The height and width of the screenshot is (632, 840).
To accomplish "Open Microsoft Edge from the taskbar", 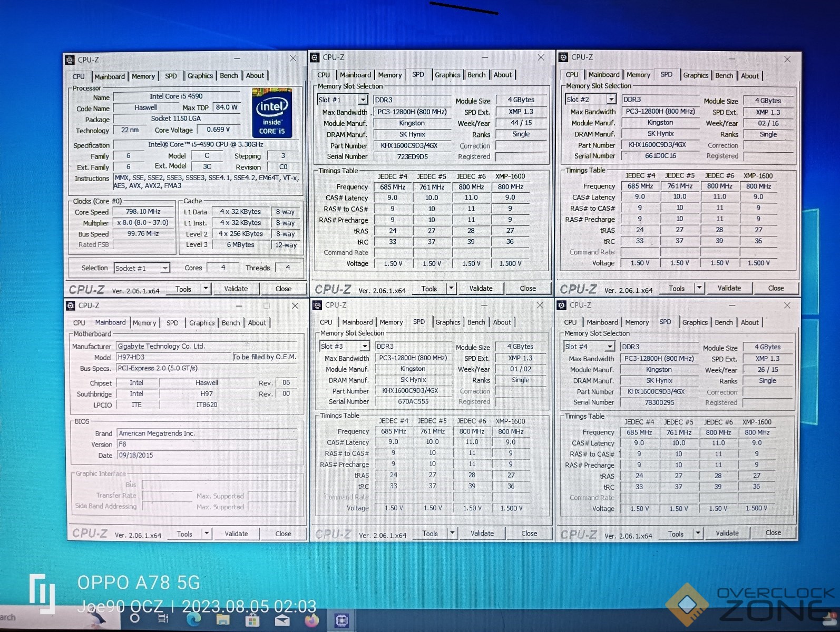I will (194, 619).
